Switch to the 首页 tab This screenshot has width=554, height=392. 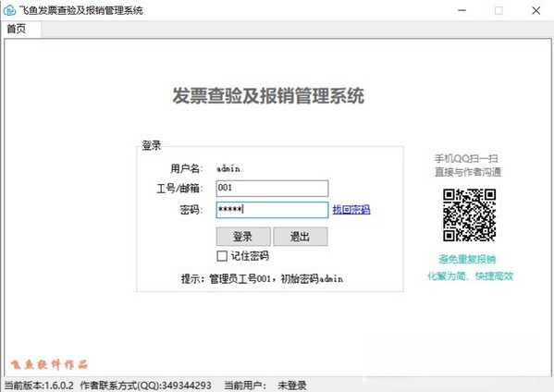click(17, 29)
